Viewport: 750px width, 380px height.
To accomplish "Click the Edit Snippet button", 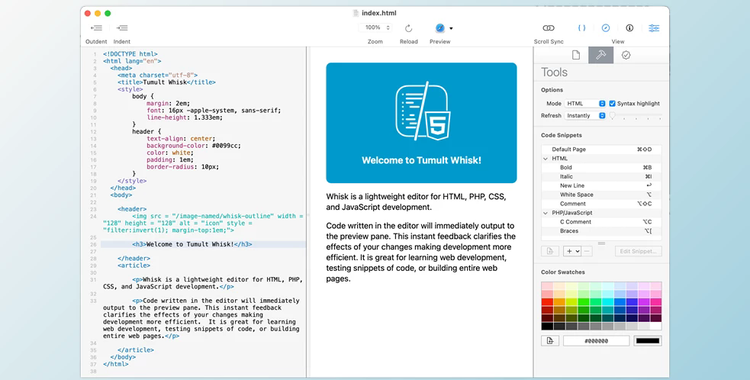I will tap(638, 251).
